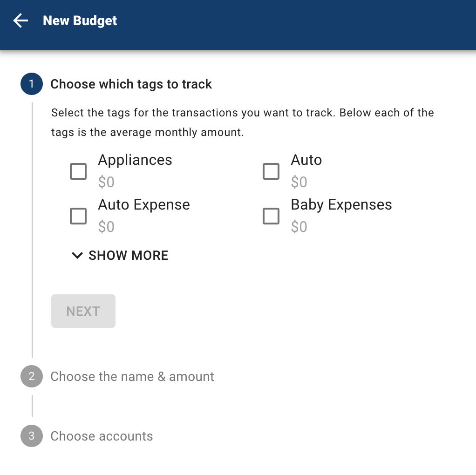The image size is (476, 475).
Task: Click the step 1 circle icon
Action: tap(32, 84)
